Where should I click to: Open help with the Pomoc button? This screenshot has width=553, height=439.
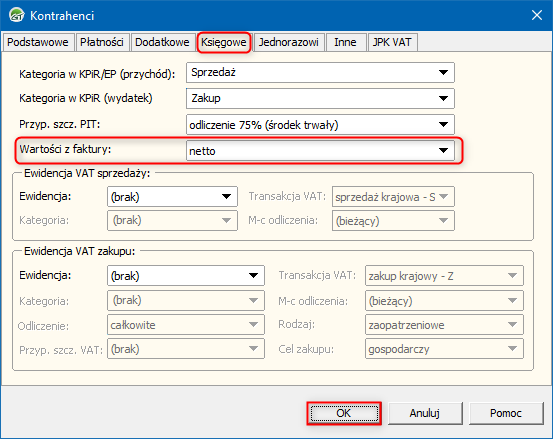506,413
